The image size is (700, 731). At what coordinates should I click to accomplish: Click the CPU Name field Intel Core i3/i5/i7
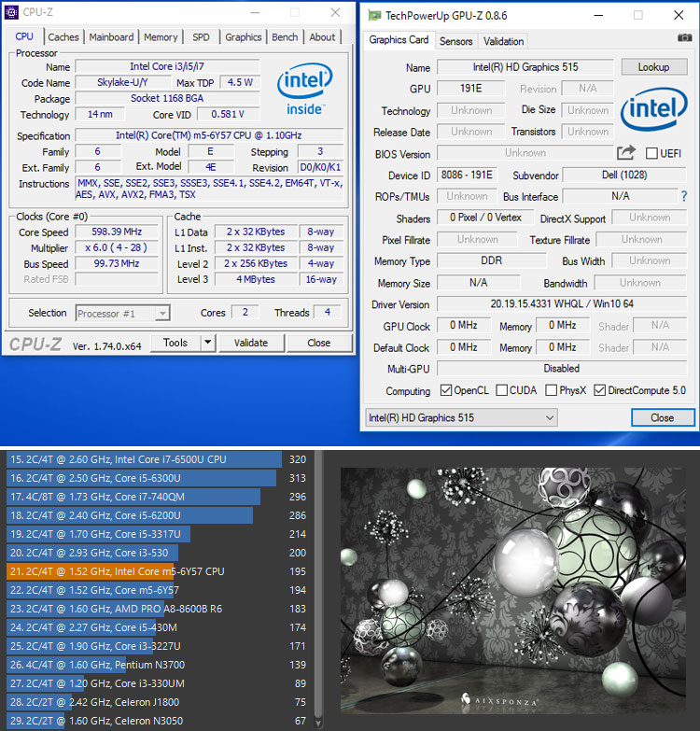(167, 66)
